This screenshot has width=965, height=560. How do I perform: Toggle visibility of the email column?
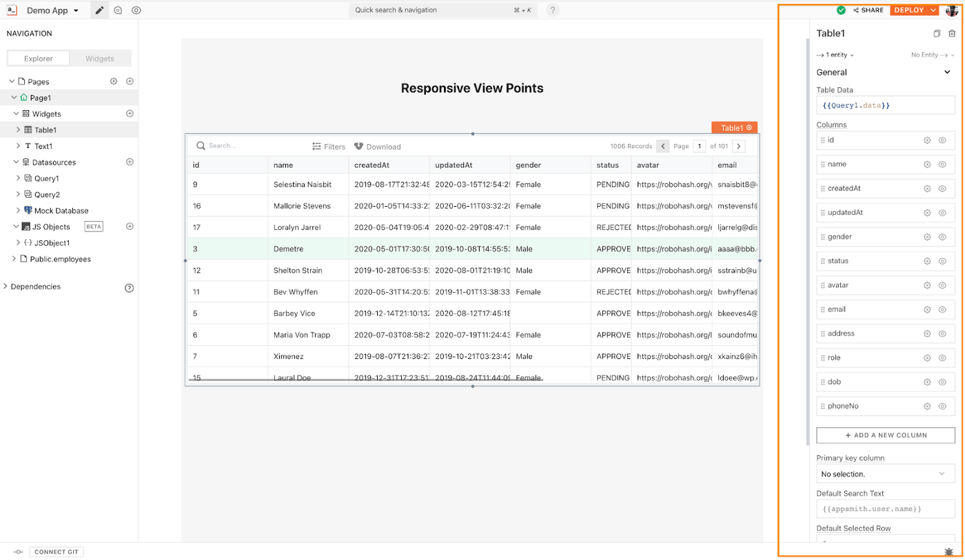click(x=942, y=309)
